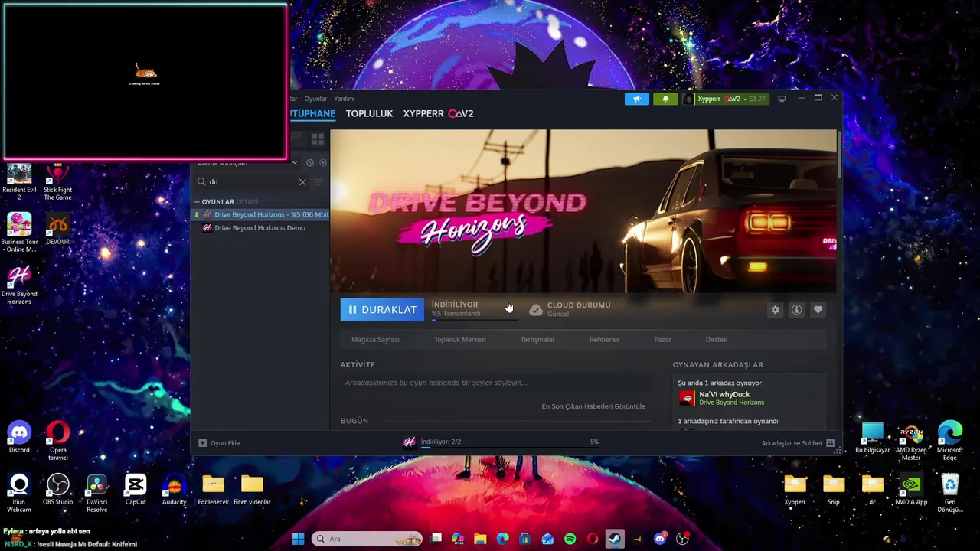This screenshot has width=980, height=551.
Task: Open Windows Start menu
Action: click(x=298, y=539)
